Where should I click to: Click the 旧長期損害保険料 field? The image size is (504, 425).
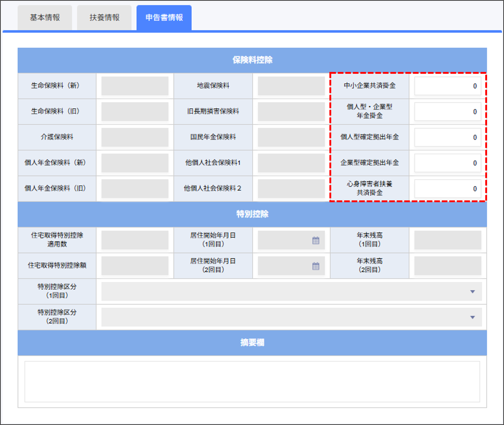click(291, 111)
